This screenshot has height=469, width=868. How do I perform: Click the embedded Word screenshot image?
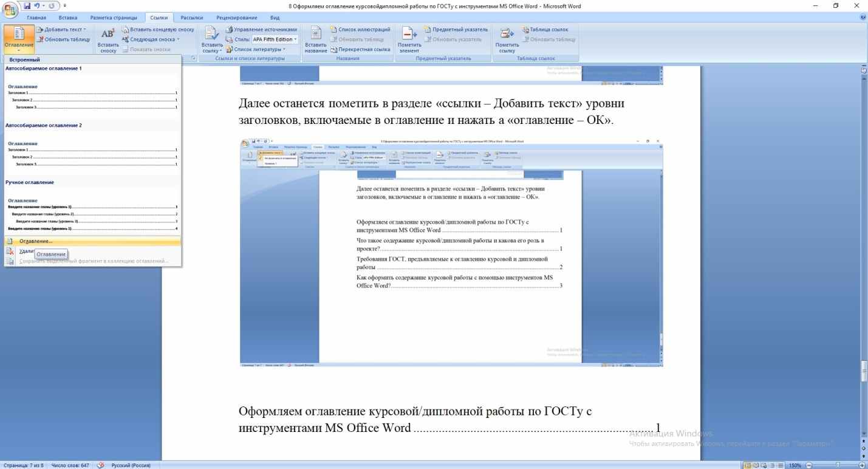451,252
